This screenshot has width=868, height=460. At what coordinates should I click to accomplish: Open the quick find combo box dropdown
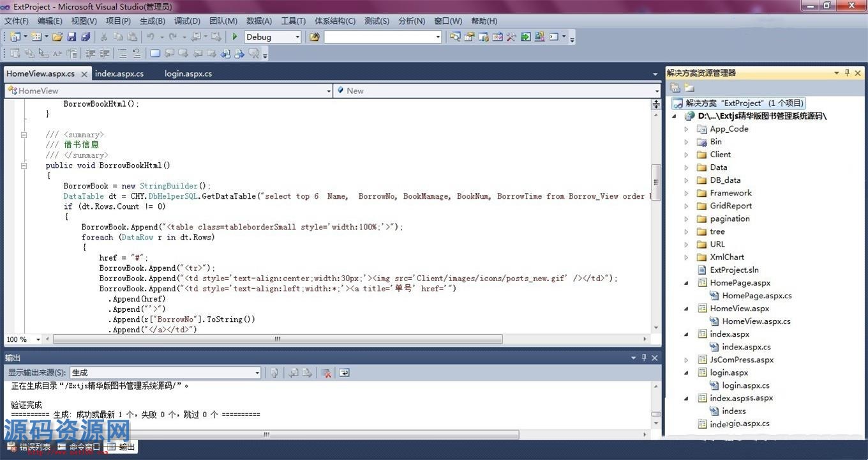pos(438,37)
